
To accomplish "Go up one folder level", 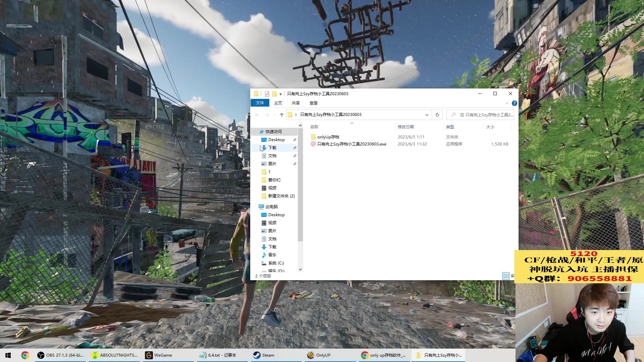I will pyautogui.click(x=282, y=115).
